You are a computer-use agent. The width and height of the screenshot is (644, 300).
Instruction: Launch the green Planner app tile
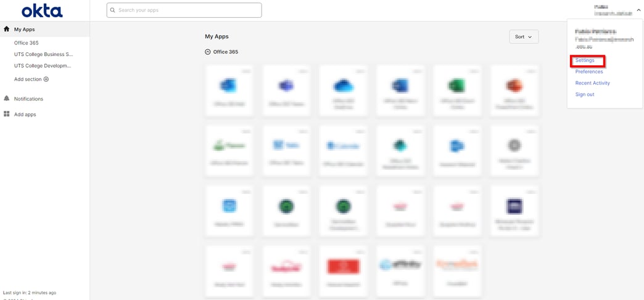pyautogui.click(x=229, y=151)
